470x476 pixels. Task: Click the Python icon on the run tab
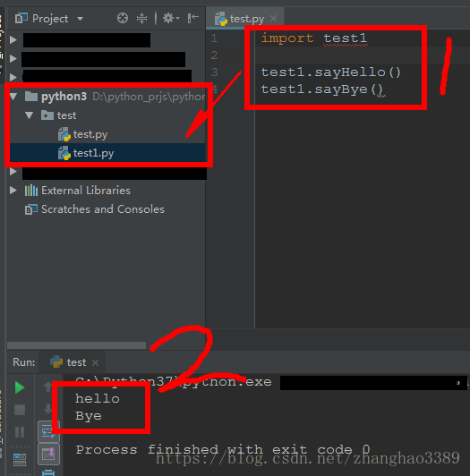tap(56, 361)
